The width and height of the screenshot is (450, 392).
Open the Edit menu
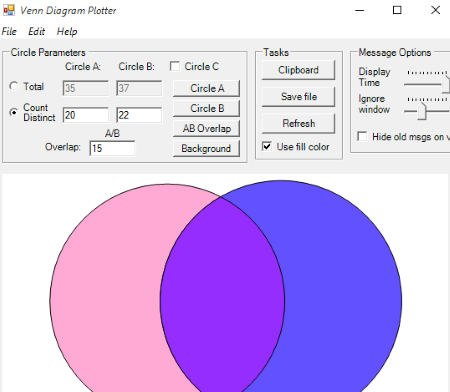[x=36, y=32]
